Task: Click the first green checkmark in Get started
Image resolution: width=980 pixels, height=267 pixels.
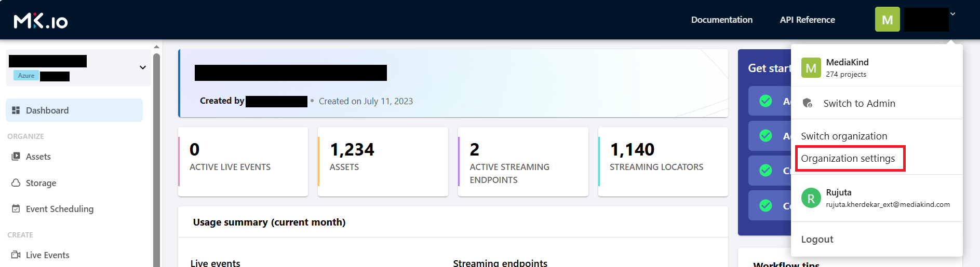Action: pyautogui.click(x=766, y=101)
